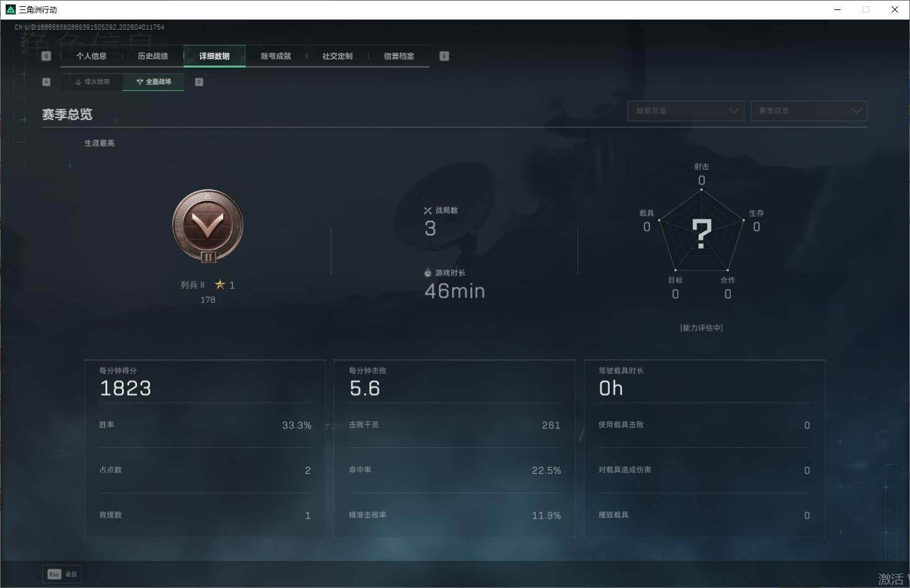Viewport: 910px width, 588px height.
Task: Click the 每分钟得分 label
Action: (x=118, y=371)
